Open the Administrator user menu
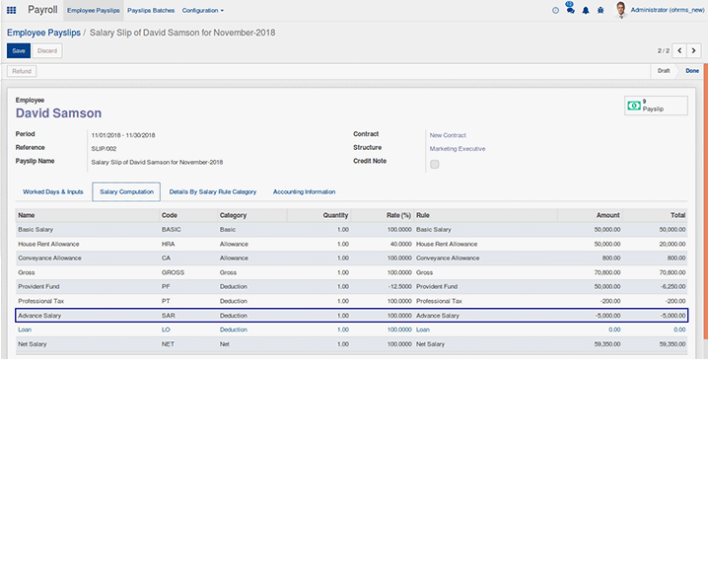 pos(669,10)
